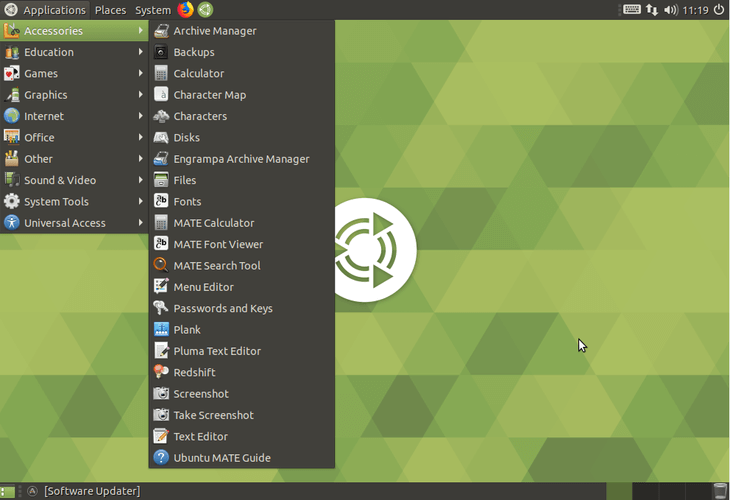
Task: Click the MATE Calculator icon
Action: point(161,223)
